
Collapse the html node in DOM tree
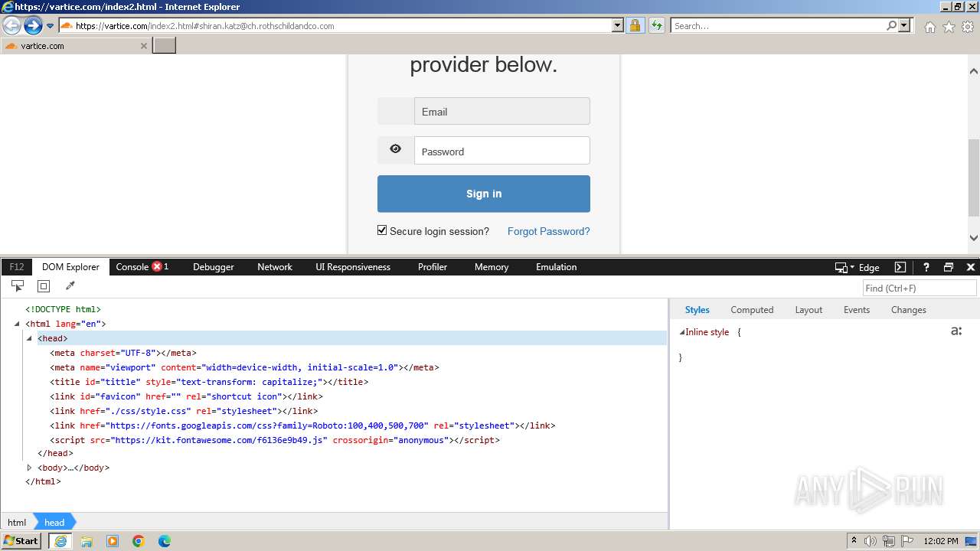(x=17, y=324)
